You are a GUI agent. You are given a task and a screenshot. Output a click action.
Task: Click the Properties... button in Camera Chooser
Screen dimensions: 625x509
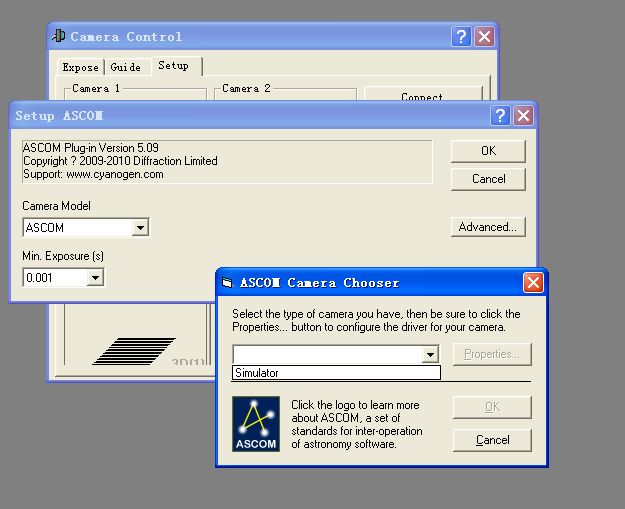point(492,354)
